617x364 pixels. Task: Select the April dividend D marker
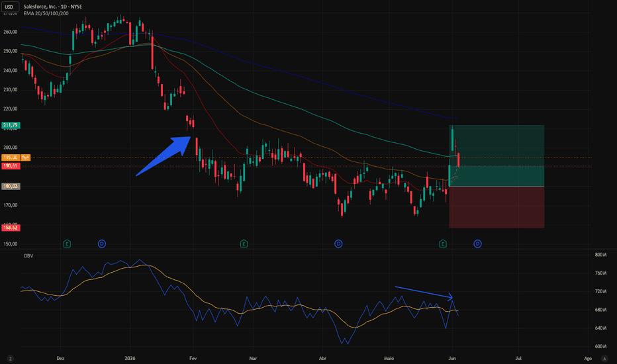pos(338,244)
